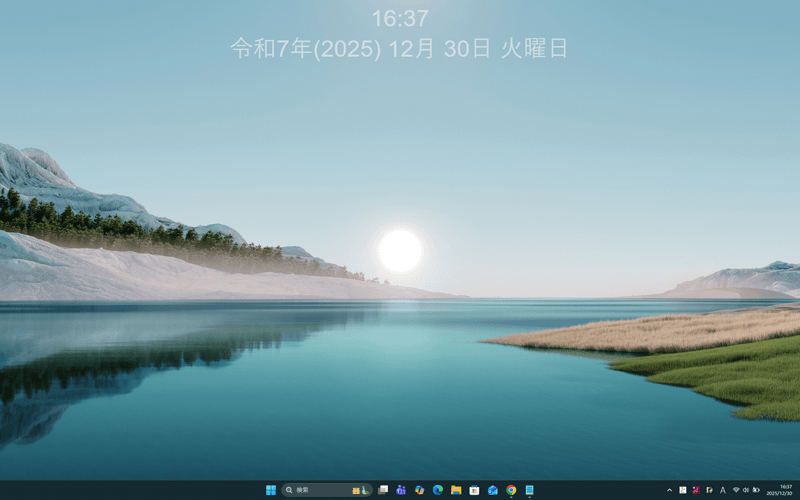This screenshot has width=800, height=500.
Task: Open the Copilot app in the taskbar
Action: pos(419,490)
